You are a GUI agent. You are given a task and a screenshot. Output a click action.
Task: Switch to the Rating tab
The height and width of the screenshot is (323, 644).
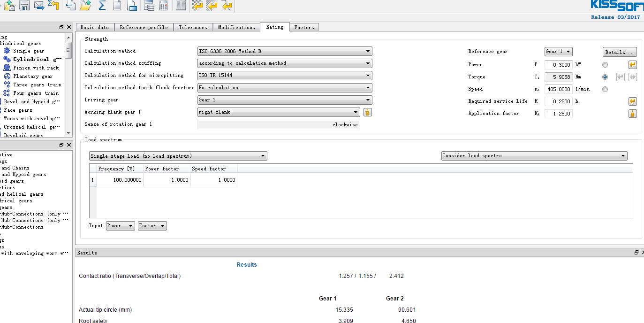coord(275,27)
